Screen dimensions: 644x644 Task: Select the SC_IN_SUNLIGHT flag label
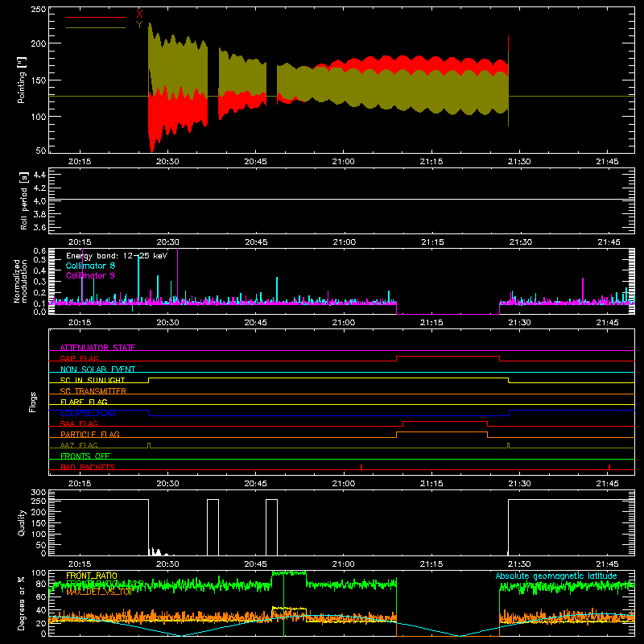[x=93, y=380]
